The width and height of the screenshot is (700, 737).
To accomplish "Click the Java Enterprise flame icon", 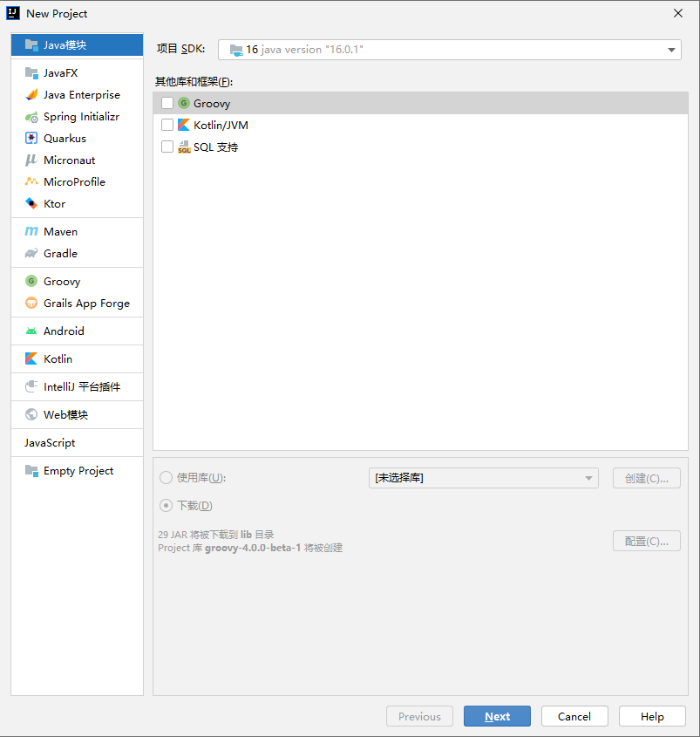I will coord(31,94).
